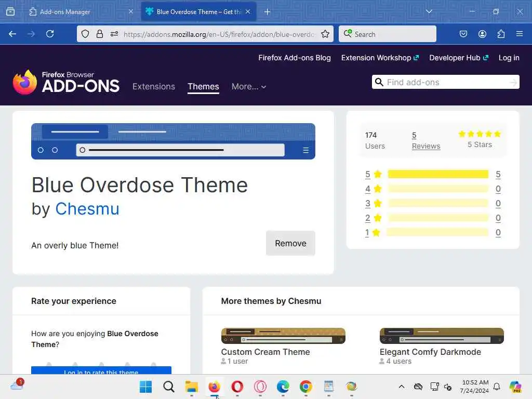The image size is (532, 399).
Task: Go back to the previous page
Action: click(x=12, y=34)
